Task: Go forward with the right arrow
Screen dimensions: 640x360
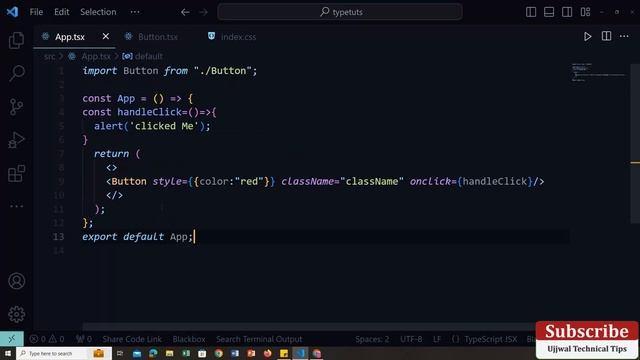Action: (203, 12)
